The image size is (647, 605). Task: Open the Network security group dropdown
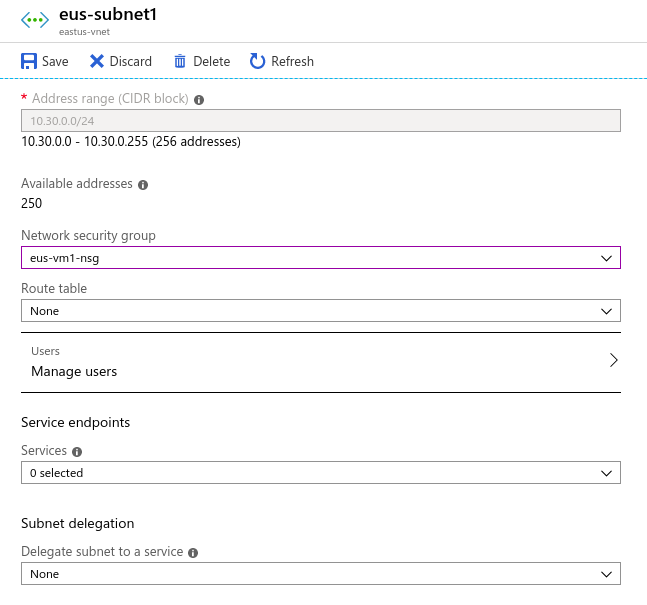[x=321, y=258]
